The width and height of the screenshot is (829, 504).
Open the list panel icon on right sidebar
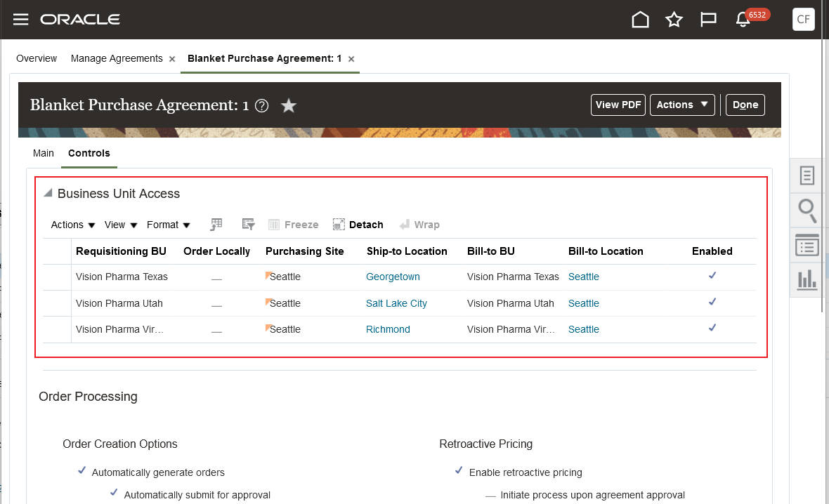807,246
